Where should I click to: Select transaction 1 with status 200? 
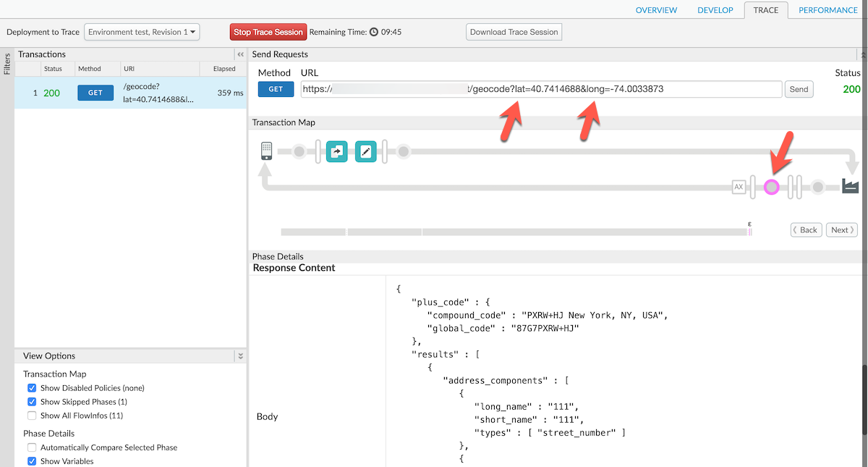tap(131, 93)
